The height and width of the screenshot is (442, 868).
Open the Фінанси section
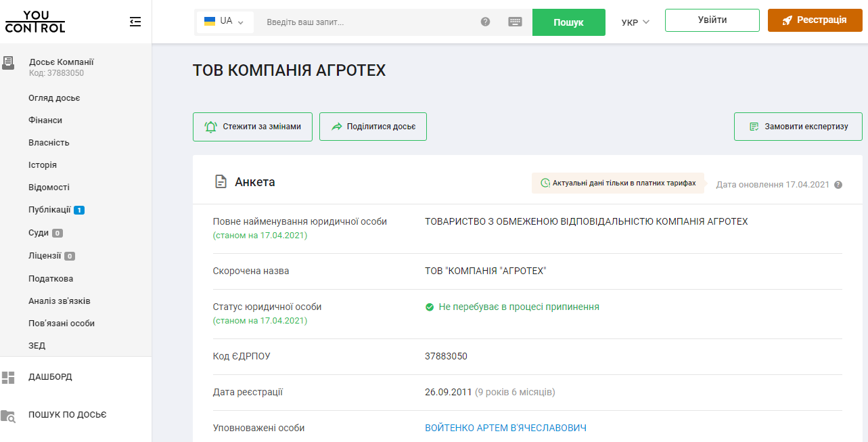45,120
